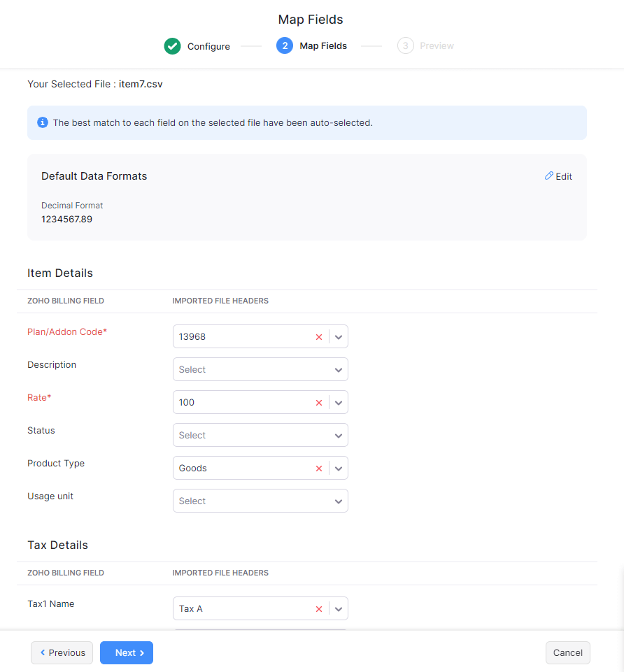Go to the Configure step
This screenshot has width=624, height=672.
tap(208, 46)
